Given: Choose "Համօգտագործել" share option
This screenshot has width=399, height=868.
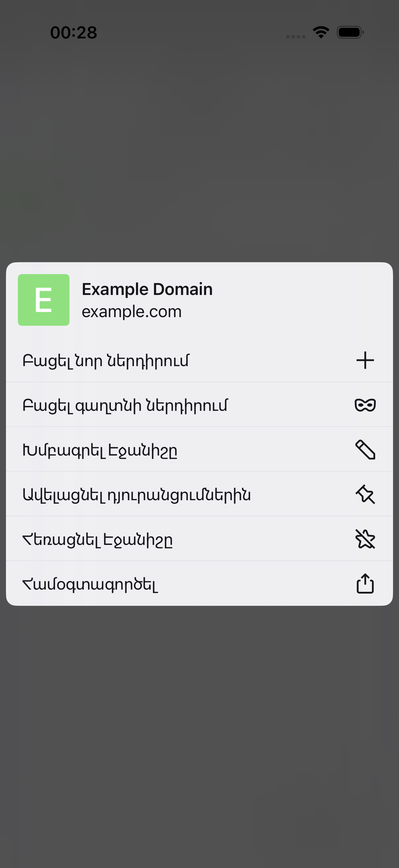Looking at the screenshot, I should pyautogui.click(x=199, y=583).
